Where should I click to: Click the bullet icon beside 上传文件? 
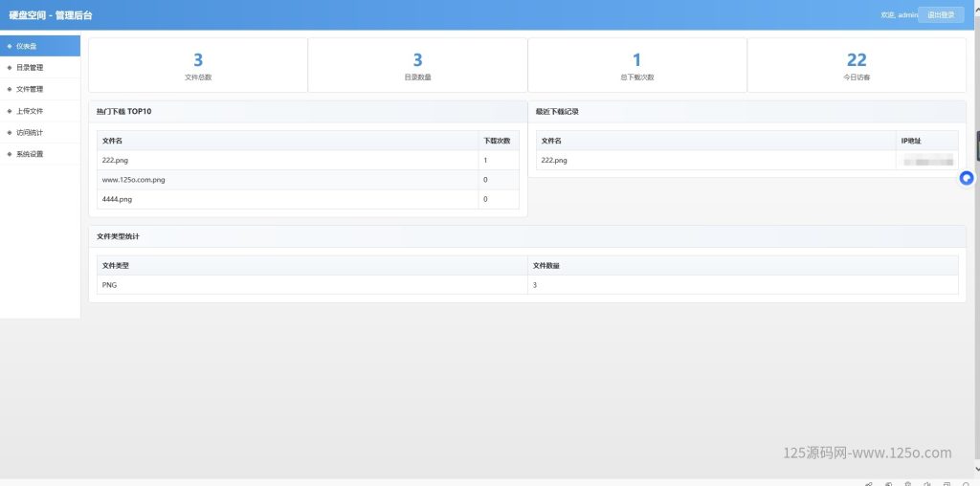9,111
